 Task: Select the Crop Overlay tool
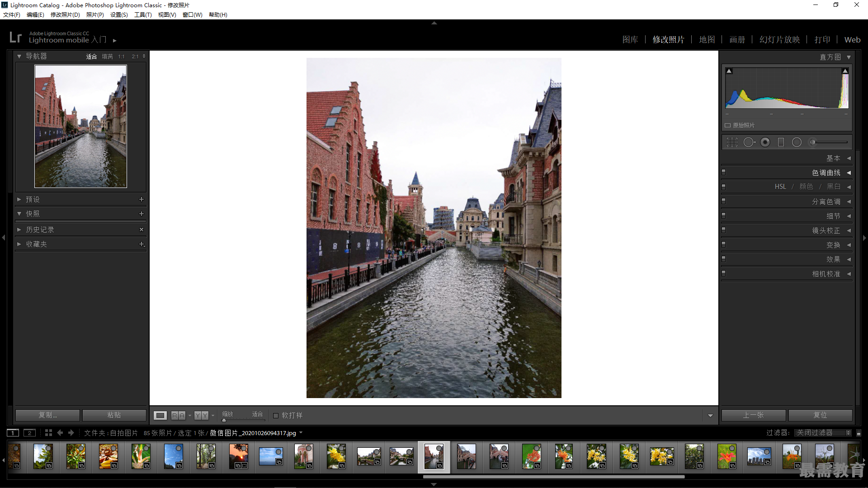coord(732,142)
